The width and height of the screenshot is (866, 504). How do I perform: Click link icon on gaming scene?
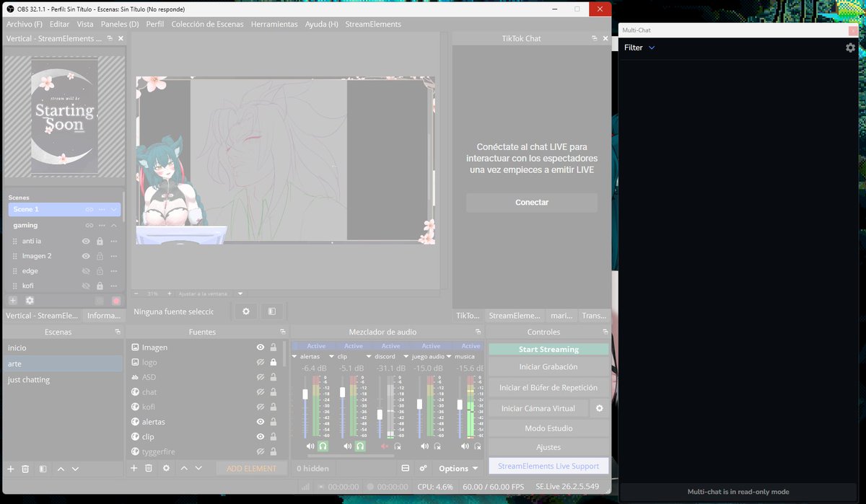coord(89,226)
